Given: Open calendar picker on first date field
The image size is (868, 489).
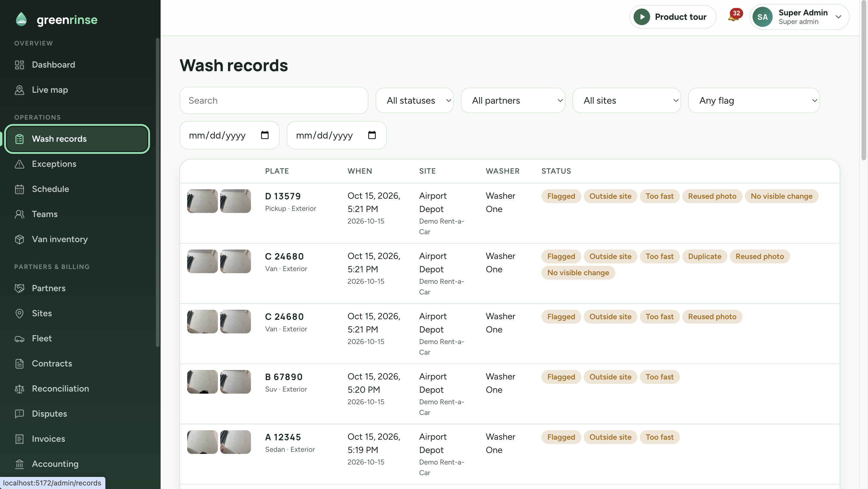Looking at the screenshot, I should pyautogui.click(x=265, y=135).
